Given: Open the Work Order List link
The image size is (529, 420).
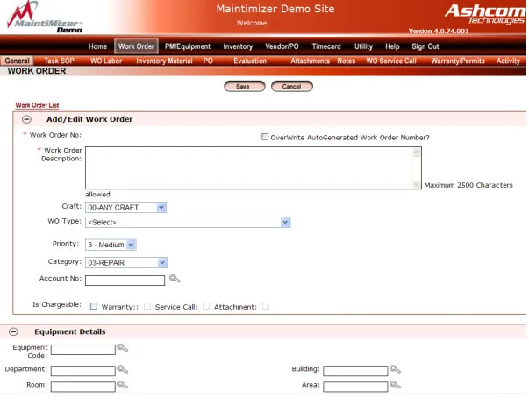Looking at the screenshot, I should [x=37, y=105].
